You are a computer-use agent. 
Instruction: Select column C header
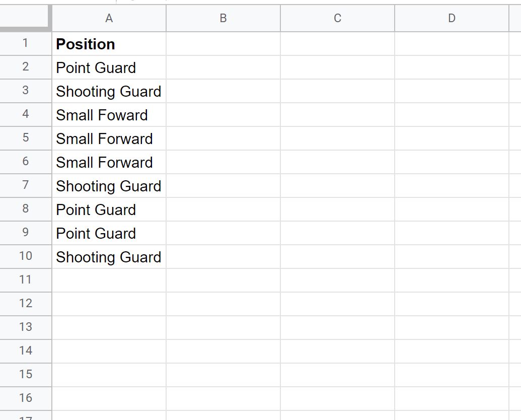pos(338,18)
